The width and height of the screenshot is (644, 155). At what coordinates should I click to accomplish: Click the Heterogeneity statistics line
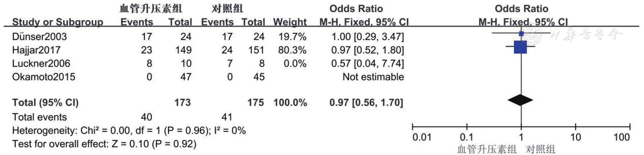129,130
